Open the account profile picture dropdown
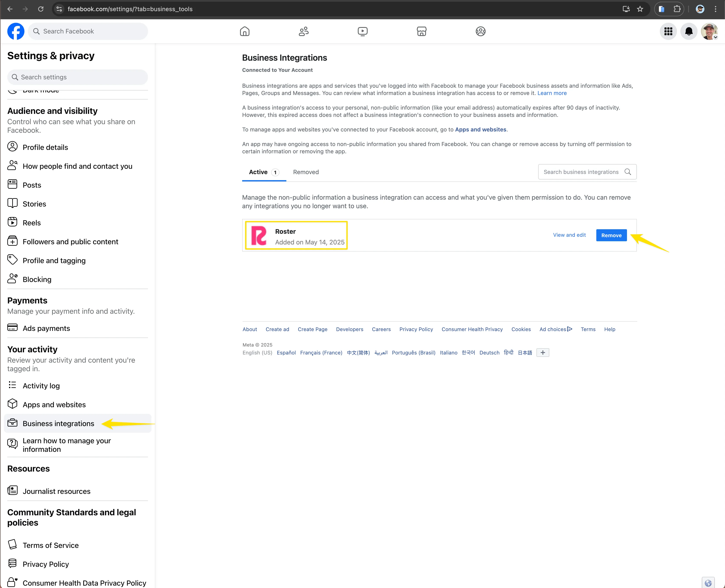Screen dimensions: 725x588 pyautogui.click(x=709, y=32)
